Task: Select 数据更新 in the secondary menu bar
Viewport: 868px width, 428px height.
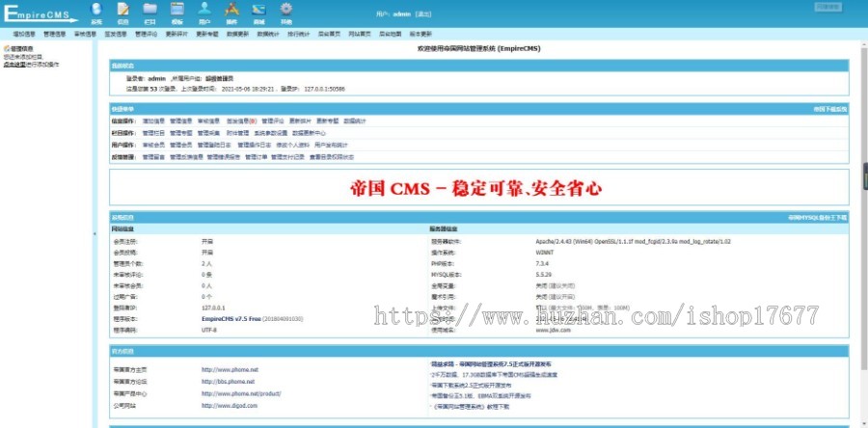Action: point(237,35)
